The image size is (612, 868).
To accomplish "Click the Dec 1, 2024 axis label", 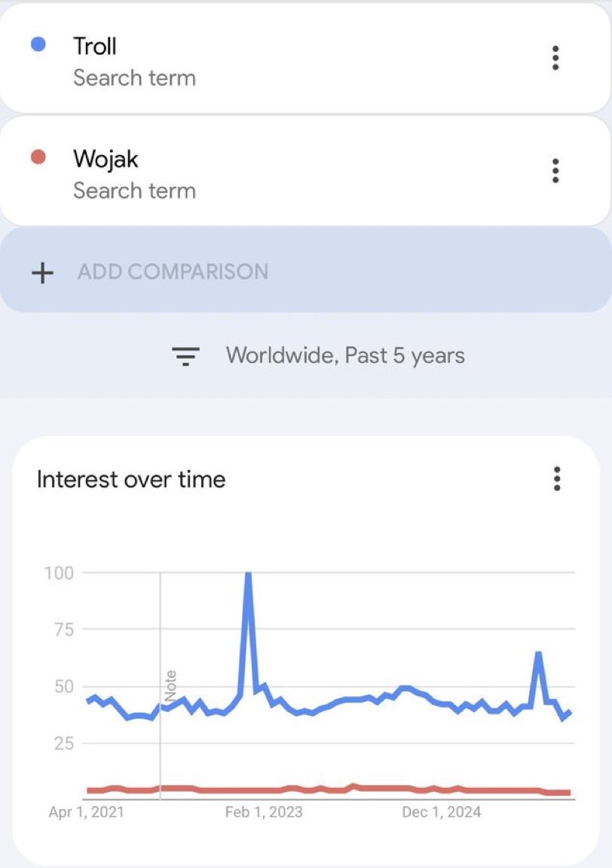I will [x=441, y=812].
